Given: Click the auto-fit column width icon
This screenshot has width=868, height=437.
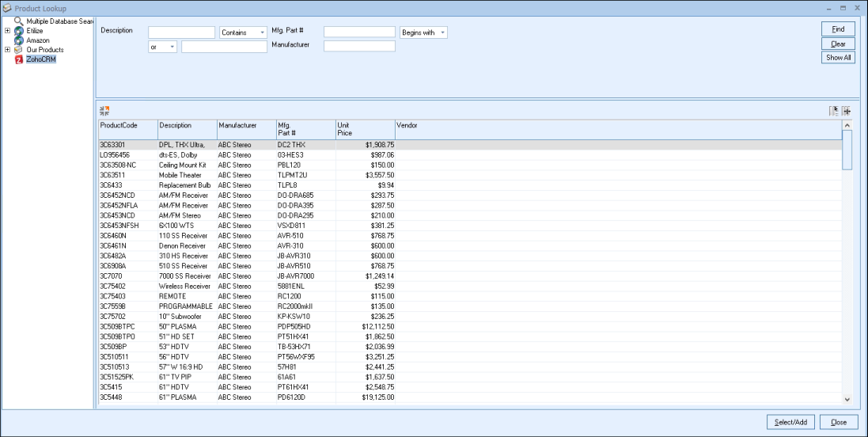Looking at the screenshot, I should [x=846, y=111].
